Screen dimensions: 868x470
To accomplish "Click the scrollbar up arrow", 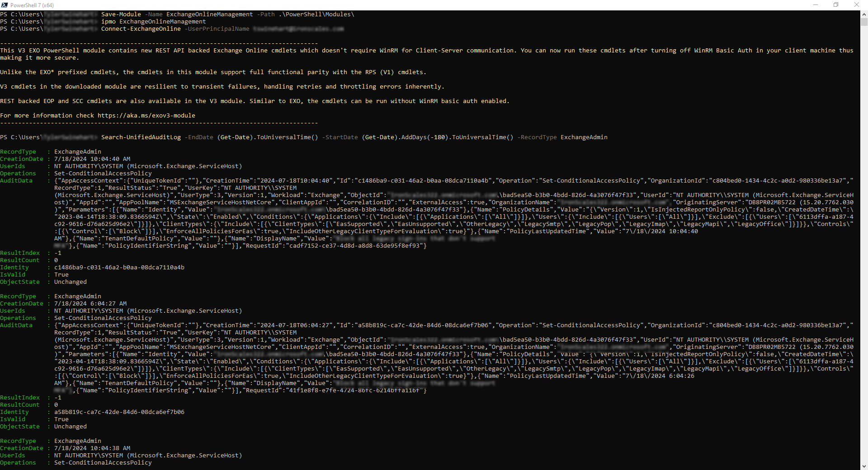I will [864, 14].
